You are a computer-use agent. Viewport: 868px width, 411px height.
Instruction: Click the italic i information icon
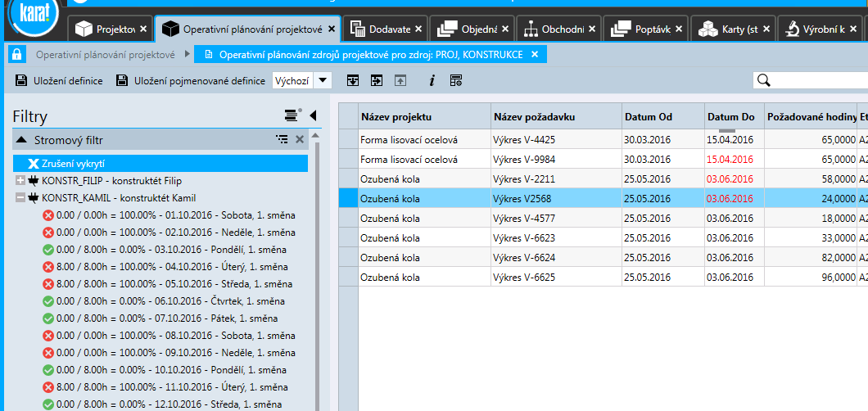point(432,81)
